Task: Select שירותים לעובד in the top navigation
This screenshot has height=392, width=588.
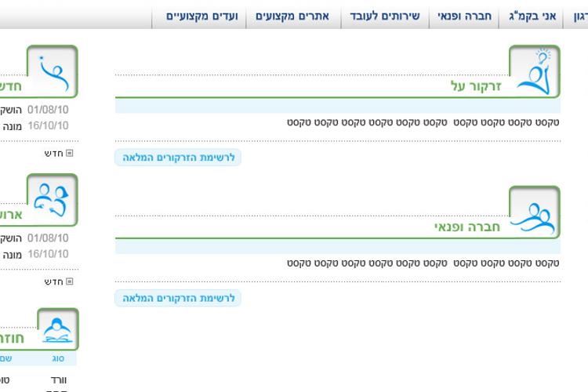Action: coord(385,16)
